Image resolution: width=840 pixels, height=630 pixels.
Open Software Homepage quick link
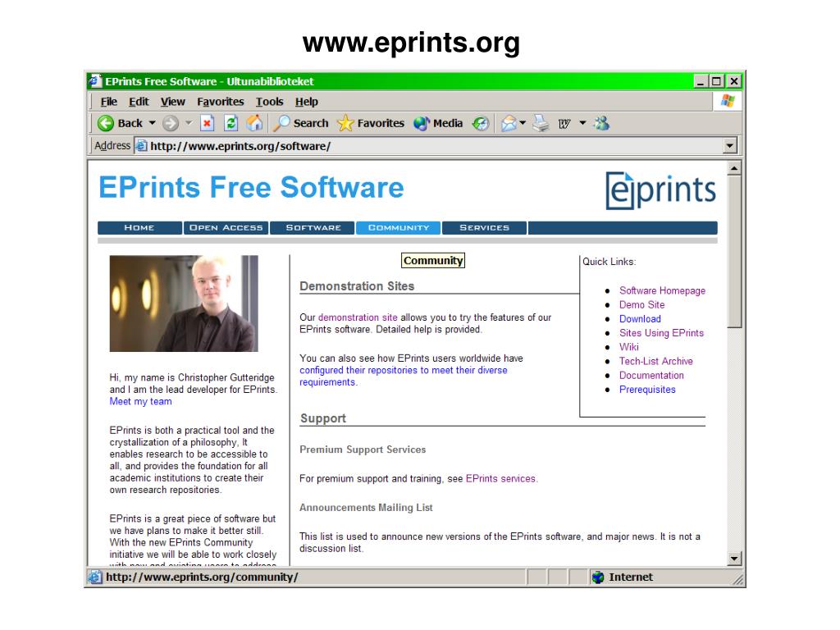pyautogui.click(x=662, y=290)
